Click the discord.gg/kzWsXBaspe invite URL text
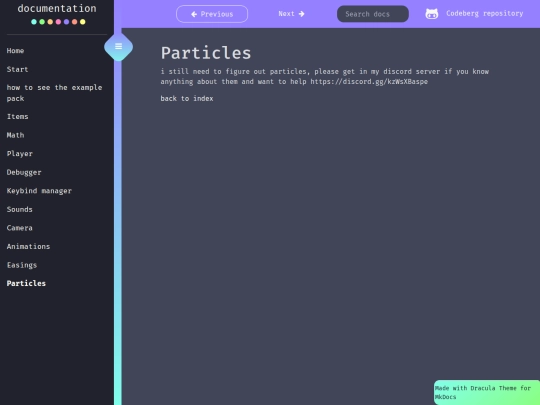 pyautogui.click(x=369, y=82)
